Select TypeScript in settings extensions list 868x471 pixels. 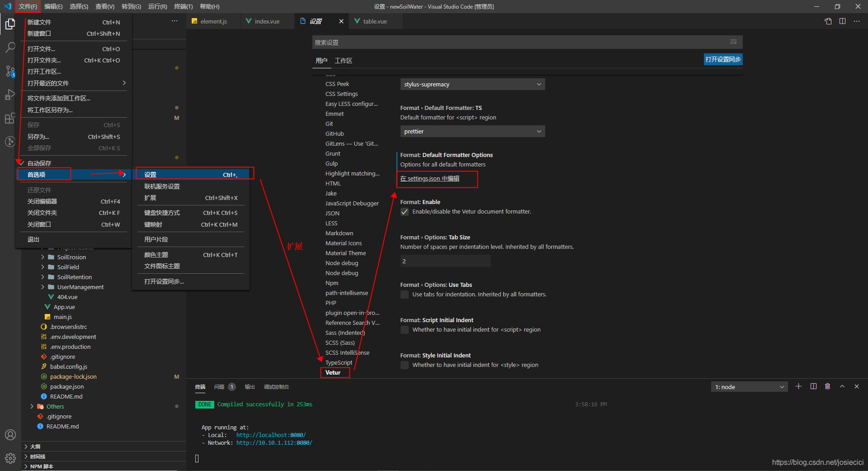click(x=339, y=362)
